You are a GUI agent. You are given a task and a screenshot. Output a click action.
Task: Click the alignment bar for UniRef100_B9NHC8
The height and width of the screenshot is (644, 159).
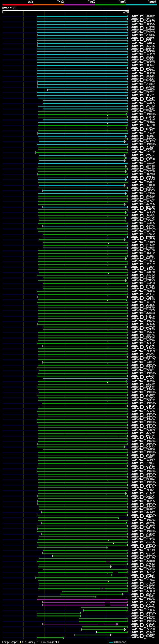[88, 90]
